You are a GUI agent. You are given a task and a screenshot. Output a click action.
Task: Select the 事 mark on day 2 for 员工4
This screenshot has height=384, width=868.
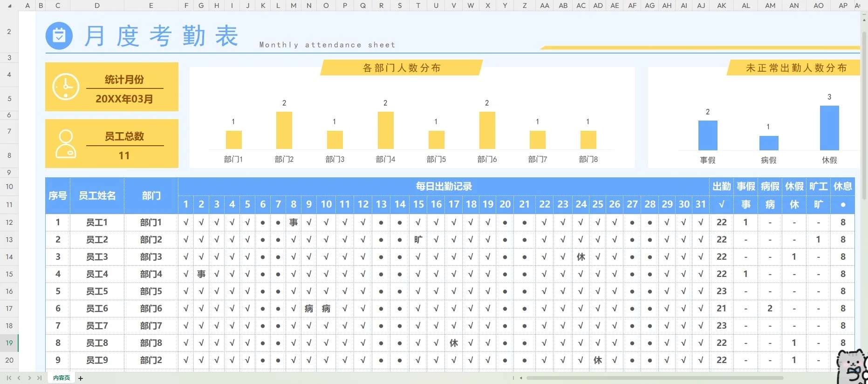(201, 274)
